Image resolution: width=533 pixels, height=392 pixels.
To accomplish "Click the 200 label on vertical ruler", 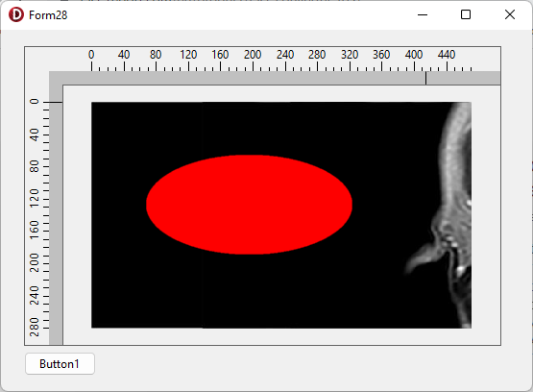I will (x=35, y=262).
